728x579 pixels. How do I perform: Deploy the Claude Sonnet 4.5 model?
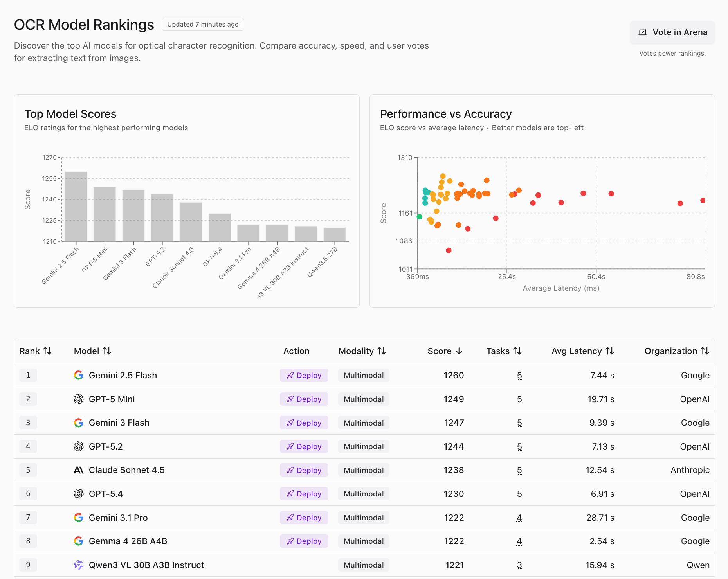(304, 470)
